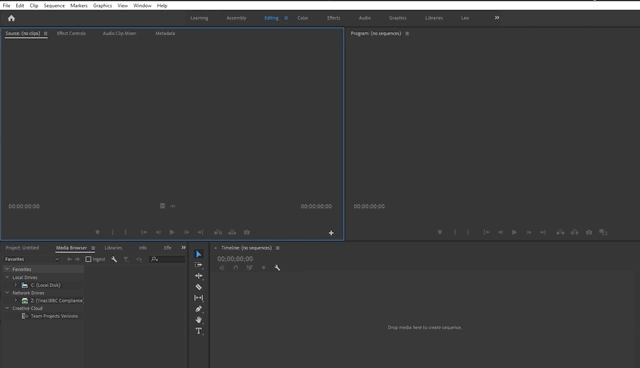Select the Track Select Forward tool
Viewport: 640px width, 368px height.
point(198,265)
